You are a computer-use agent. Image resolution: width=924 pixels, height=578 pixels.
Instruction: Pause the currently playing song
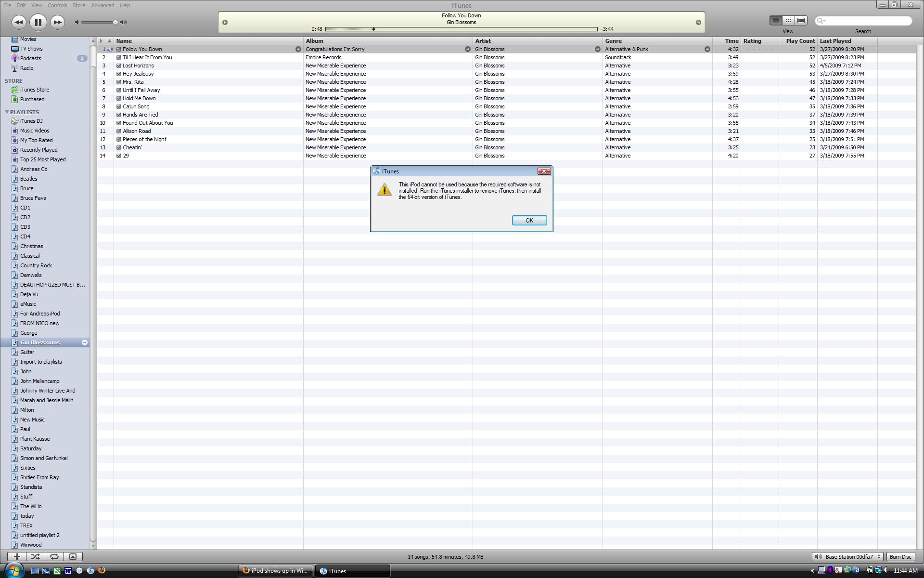tap(38, 22)
